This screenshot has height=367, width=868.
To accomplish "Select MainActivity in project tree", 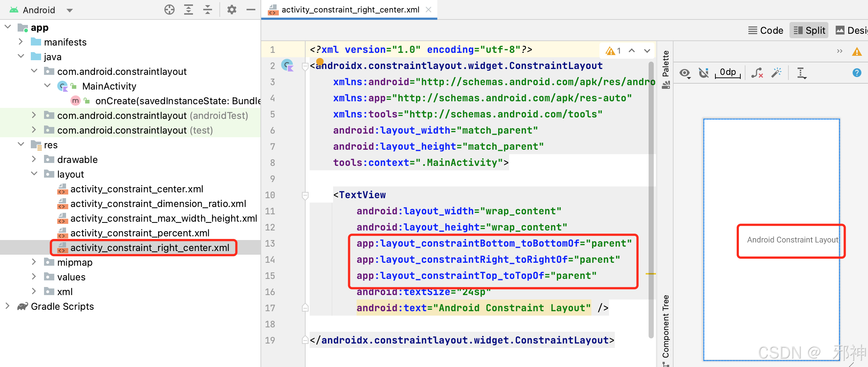I will point(109,86).
